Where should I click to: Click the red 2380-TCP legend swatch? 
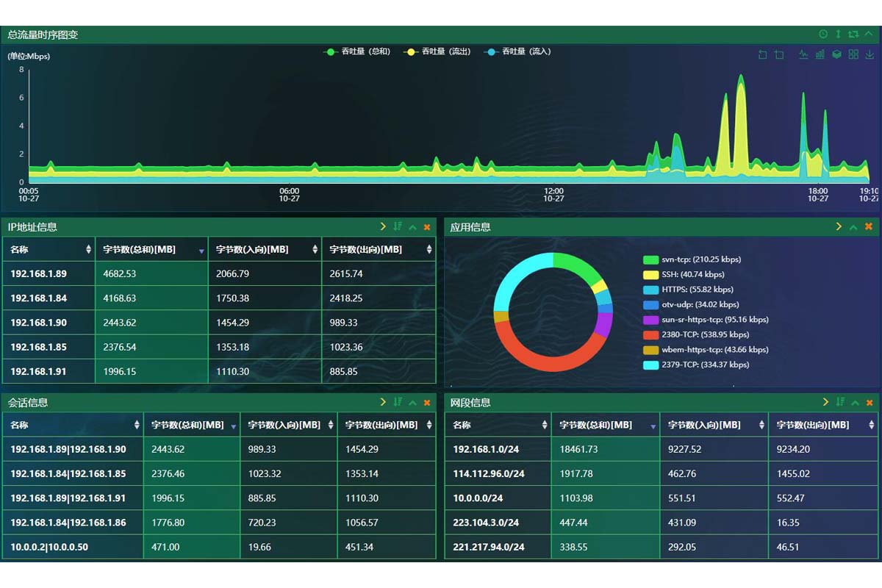pyautogui.click(x=650, y=334)
